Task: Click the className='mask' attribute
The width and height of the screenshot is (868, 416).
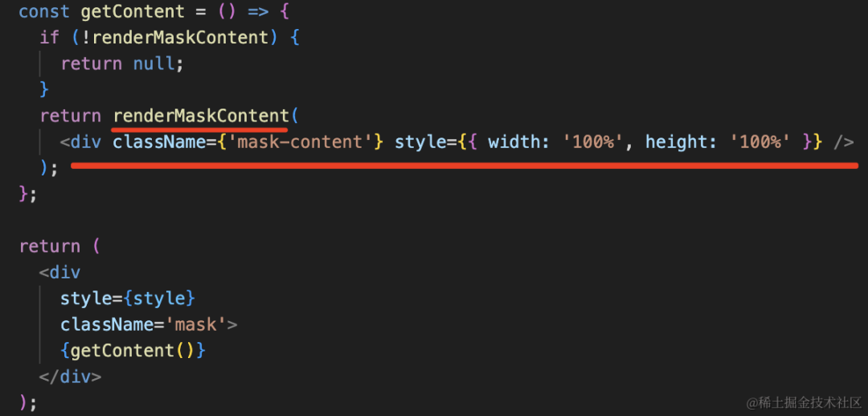Action: click(x=149, y=324)
